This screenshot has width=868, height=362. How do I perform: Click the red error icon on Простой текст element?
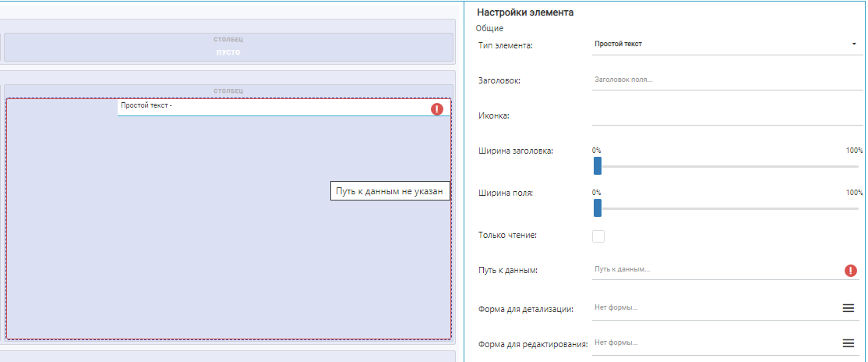pos(437,108)
